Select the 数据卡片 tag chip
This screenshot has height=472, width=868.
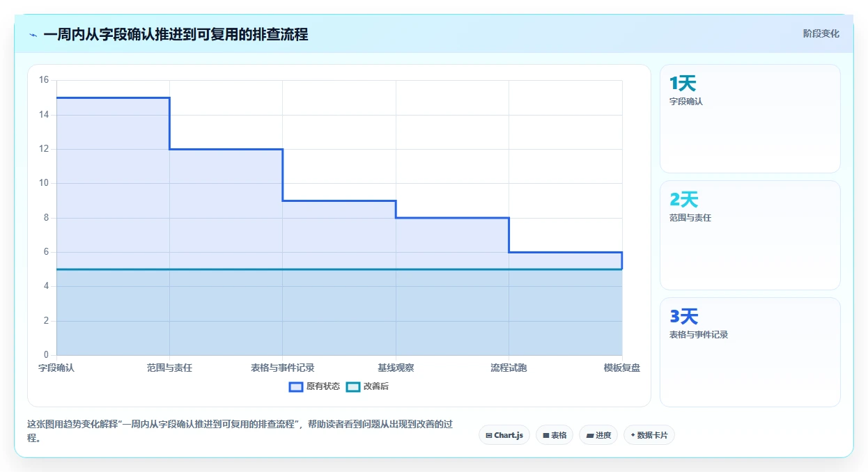coord(649,435)
